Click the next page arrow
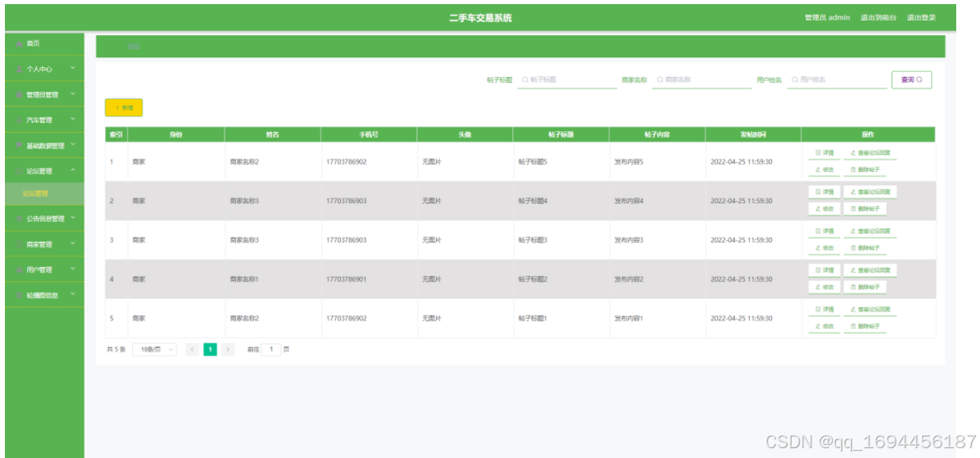 pos(228,349)
